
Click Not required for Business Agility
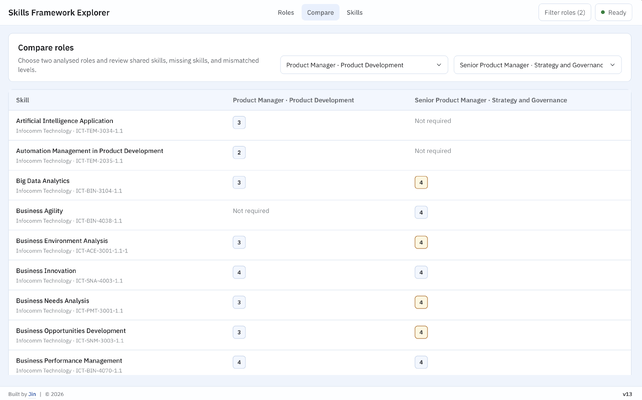(251, 211)
